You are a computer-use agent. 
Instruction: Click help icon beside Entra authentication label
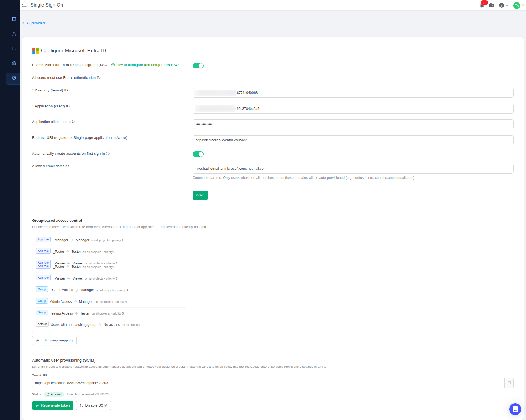pos(99,77)
